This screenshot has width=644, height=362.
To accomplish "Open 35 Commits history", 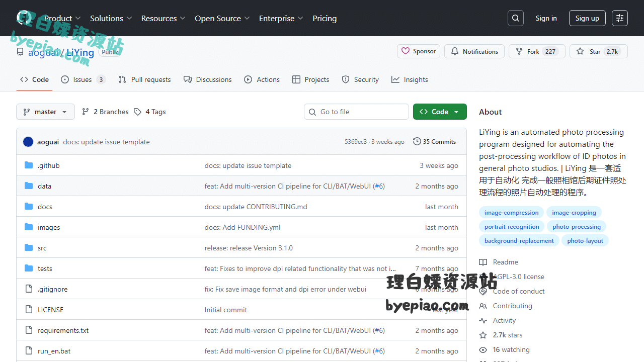I will (x=434, y=142).
